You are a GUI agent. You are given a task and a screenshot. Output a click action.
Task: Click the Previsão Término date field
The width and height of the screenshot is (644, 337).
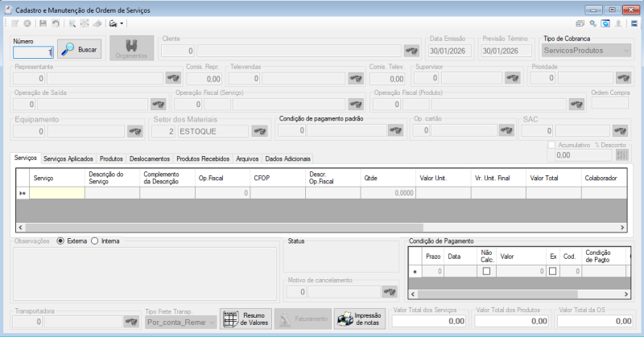[506, 51]
